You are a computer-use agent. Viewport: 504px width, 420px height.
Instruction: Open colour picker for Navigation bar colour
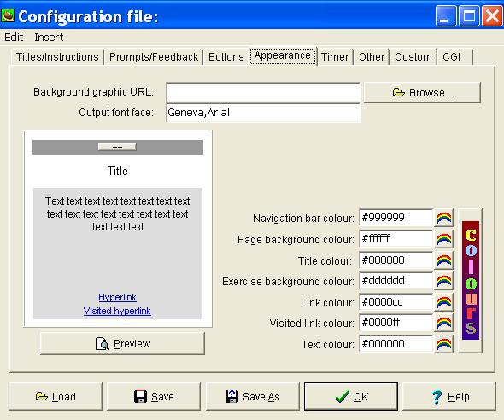tap(443, 219)
